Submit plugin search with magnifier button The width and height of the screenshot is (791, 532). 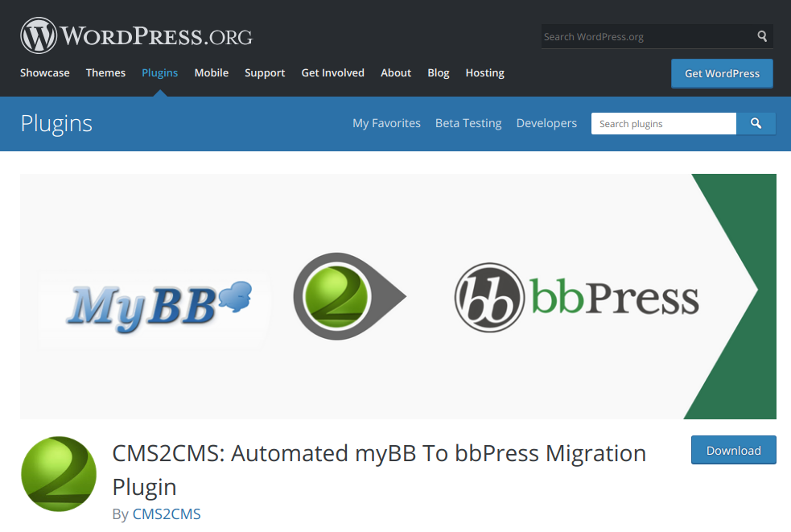click(x=756, y=124)
